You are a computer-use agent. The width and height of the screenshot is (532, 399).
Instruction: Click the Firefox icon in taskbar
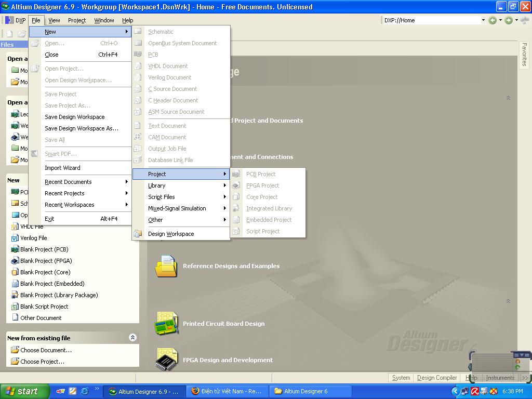pyautogui.click(x=195, y=391)
